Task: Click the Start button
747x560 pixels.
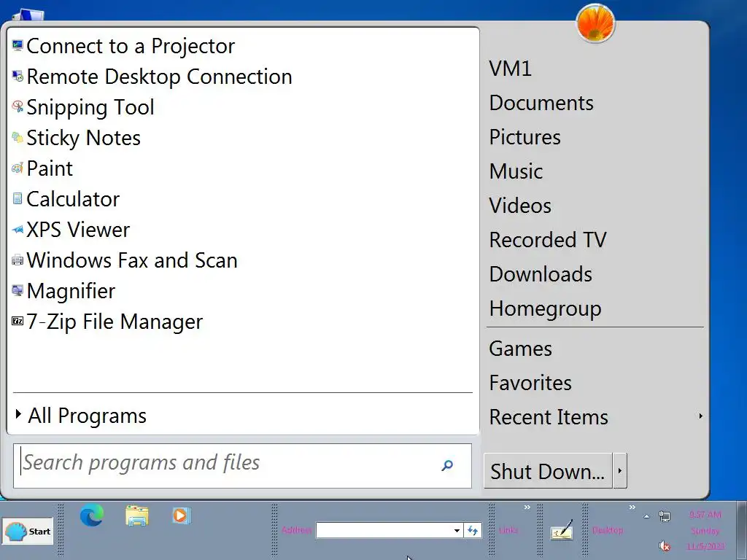Action: (x=28, y=531)
